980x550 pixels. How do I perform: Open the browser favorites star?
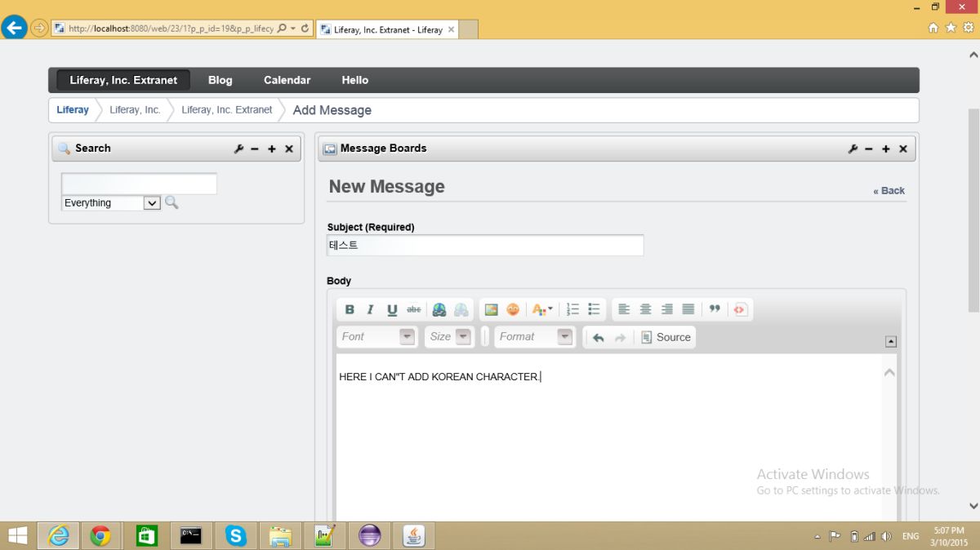pos(951,28)
